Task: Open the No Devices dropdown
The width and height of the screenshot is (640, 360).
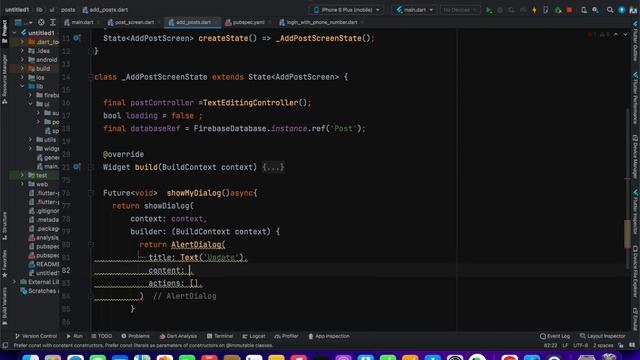Action: coord(460,10)
